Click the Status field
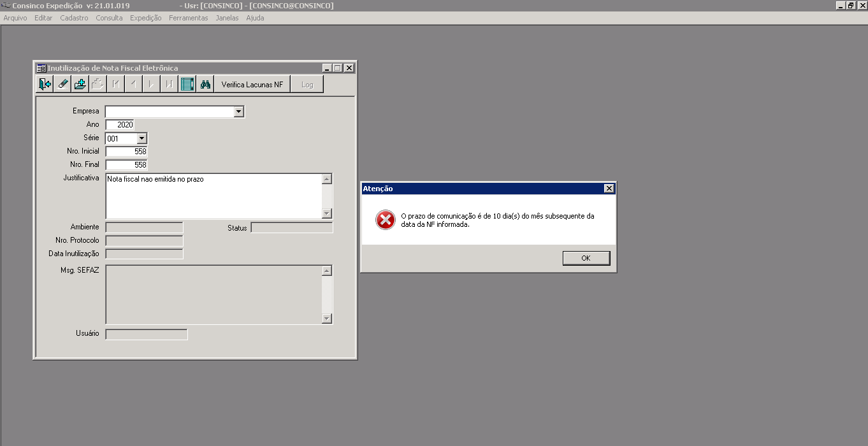Viewport: 868px width, 446px height. [292, 227]
